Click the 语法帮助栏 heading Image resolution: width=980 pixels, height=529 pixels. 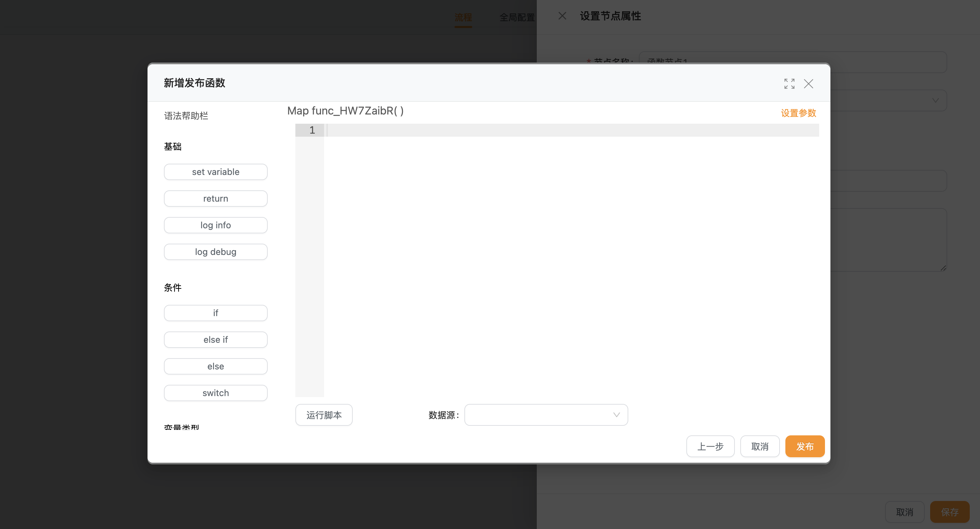point(186,116)
